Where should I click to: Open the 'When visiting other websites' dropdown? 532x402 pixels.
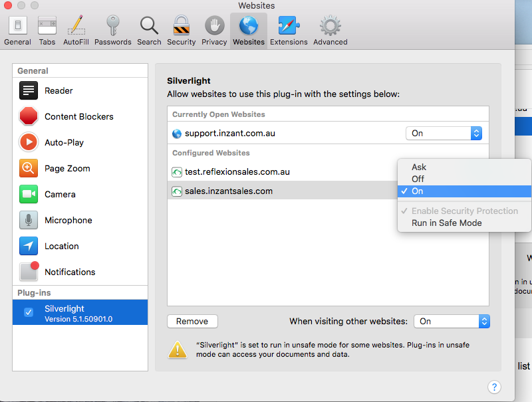pyautogui.click(x=452, y=322)
